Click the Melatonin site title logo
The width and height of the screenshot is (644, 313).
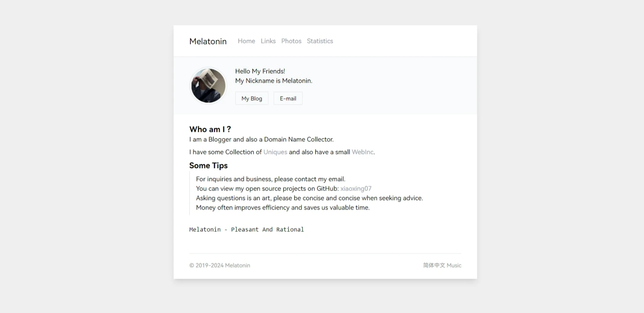[x=208, y=41]
